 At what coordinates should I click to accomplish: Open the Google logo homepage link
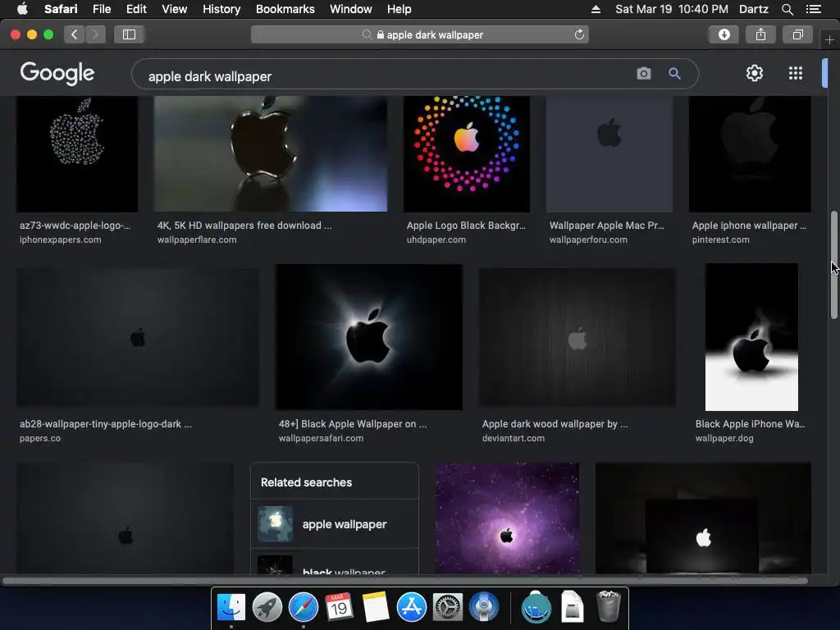[x=57, y=73]
